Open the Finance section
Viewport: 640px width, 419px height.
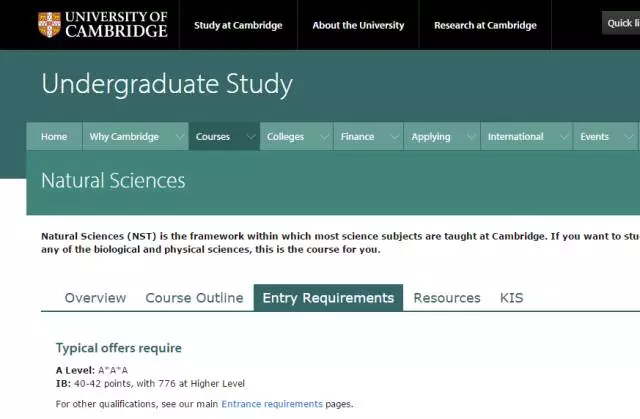[x=357, y=137]
